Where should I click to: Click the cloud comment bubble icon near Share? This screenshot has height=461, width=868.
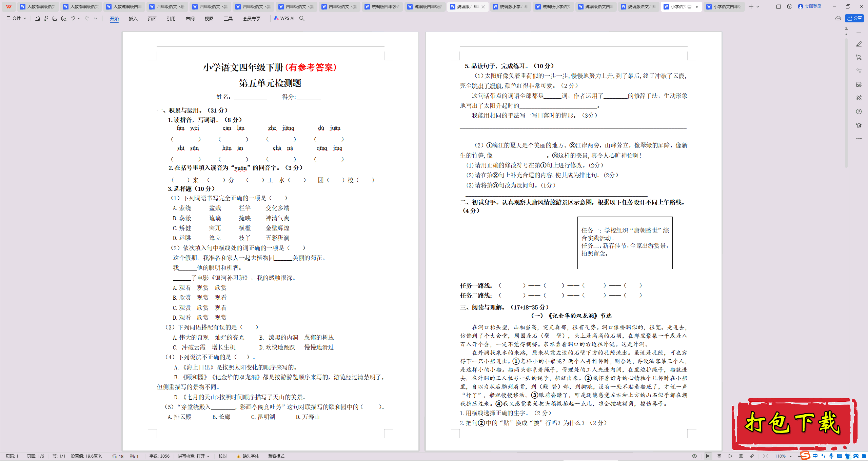[x=838, y=18]
